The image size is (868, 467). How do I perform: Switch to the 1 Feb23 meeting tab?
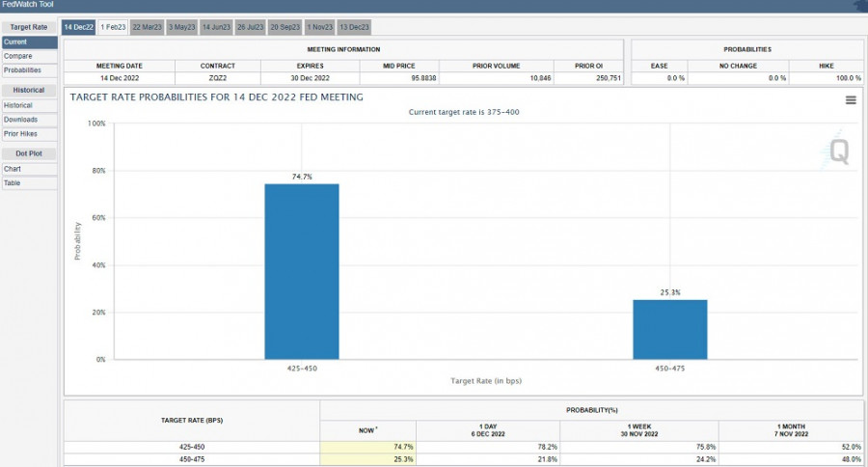pos(112,27)
